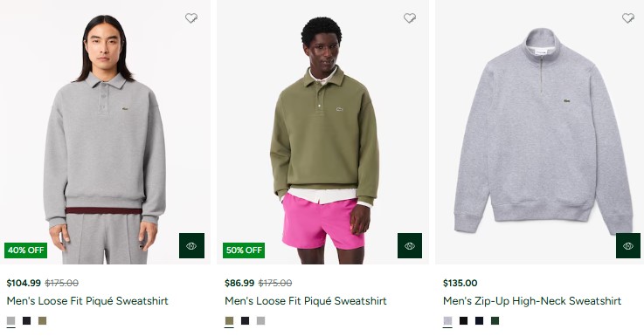Pick dark green swatch for Zip-Up Sweatshirt
The width and height of the screenshot is (644, 336).
tap(495, 321)
